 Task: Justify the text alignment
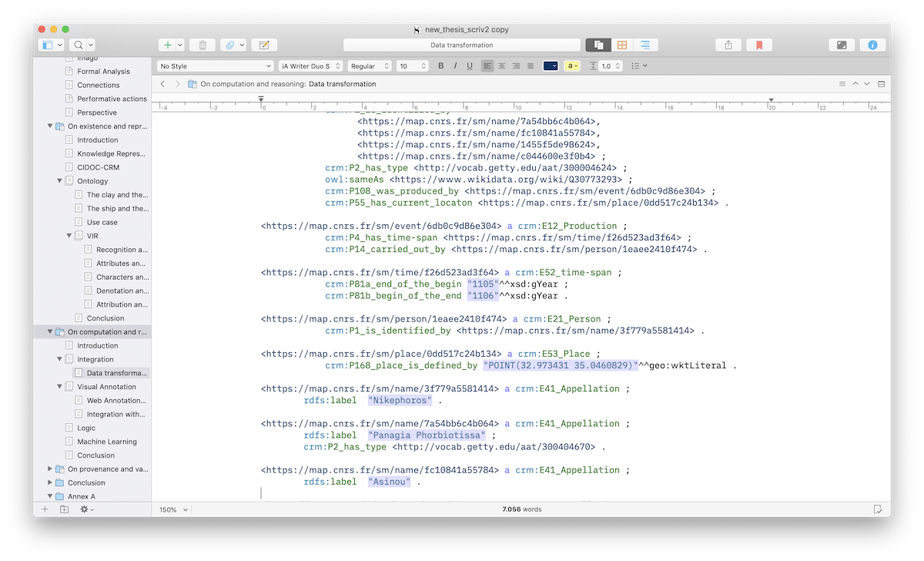pos(531,66)
